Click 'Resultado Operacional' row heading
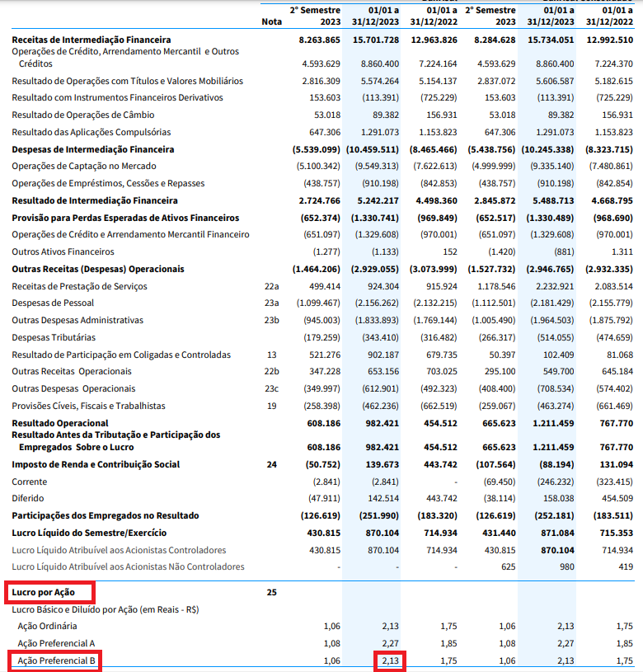 (60, 424)
